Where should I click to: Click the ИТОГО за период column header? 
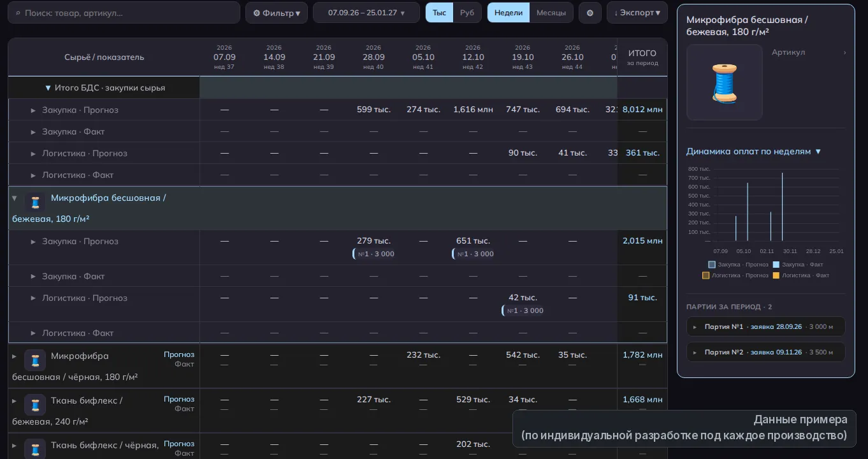pyautogui.click(x=642, y=57)
